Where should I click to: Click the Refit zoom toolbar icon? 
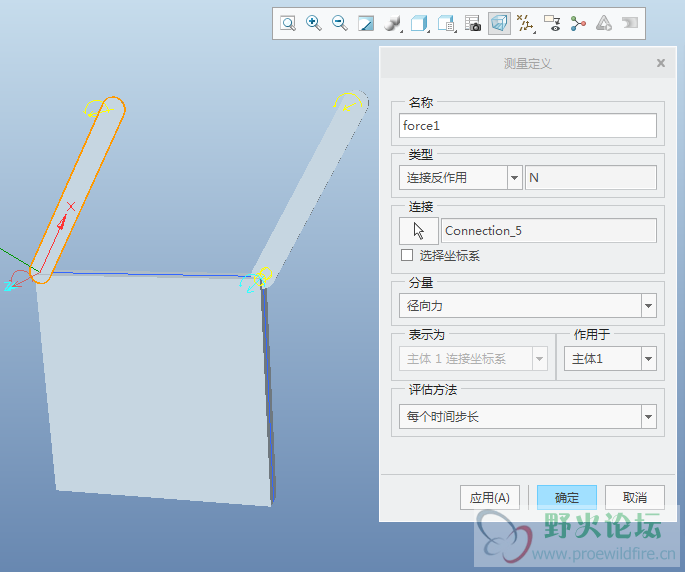(x=288, y=23)
